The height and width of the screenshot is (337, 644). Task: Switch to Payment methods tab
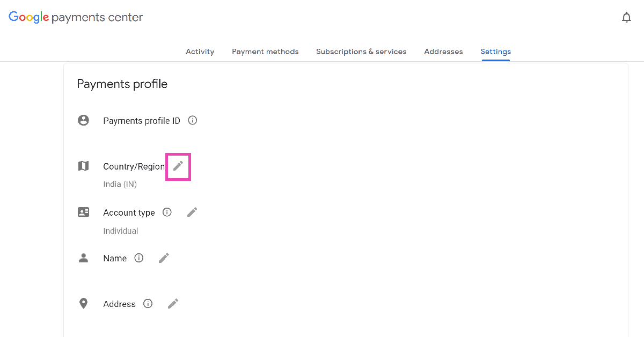pyautogui.click(x=265, y=52)
